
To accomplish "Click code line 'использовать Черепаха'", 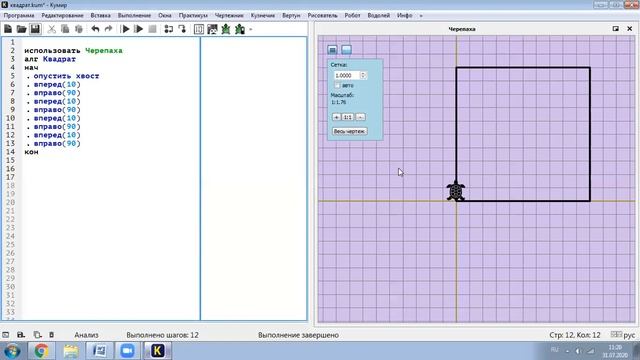I will 73,51.
